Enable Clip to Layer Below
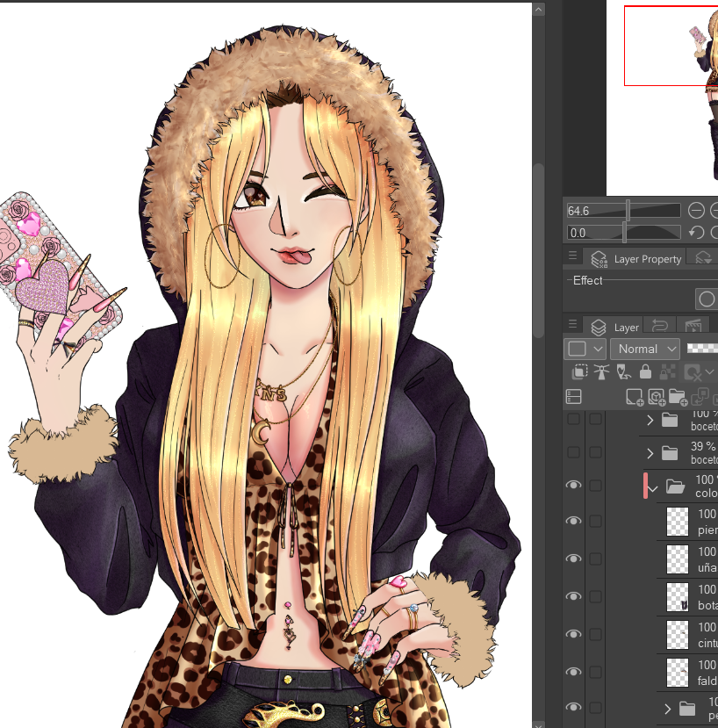 [x=578, y=372]
